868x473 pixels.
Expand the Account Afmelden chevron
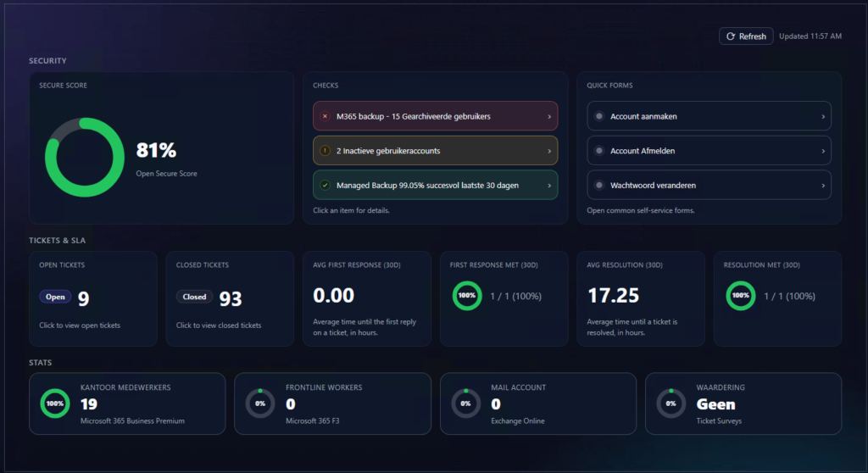[823, 151]
